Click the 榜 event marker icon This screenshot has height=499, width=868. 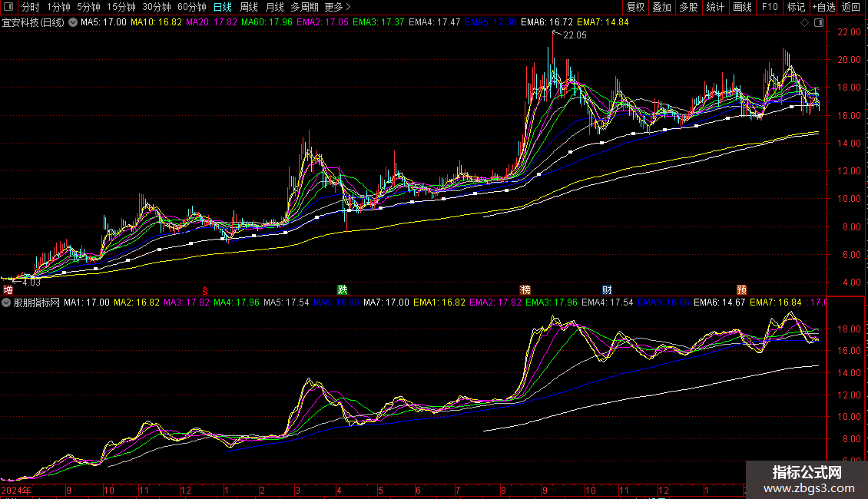[525, 290]
